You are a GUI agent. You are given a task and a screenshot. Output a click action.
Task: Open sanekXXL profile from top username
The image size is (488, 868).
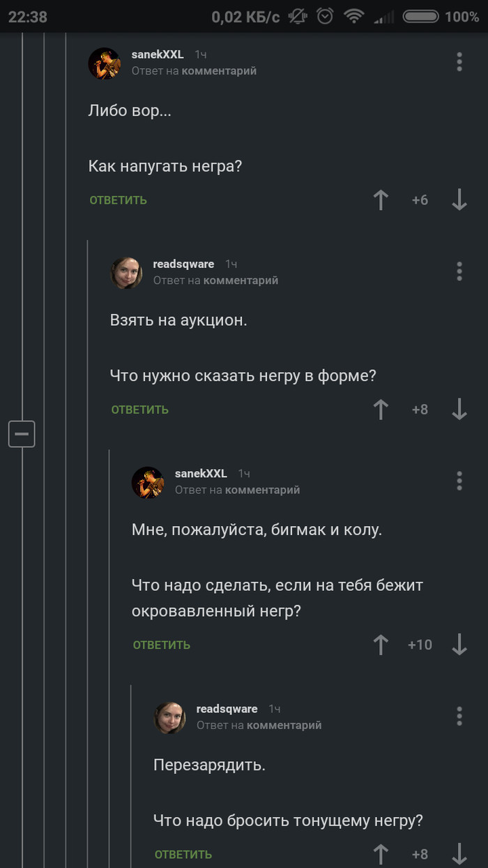click(158, 54)
